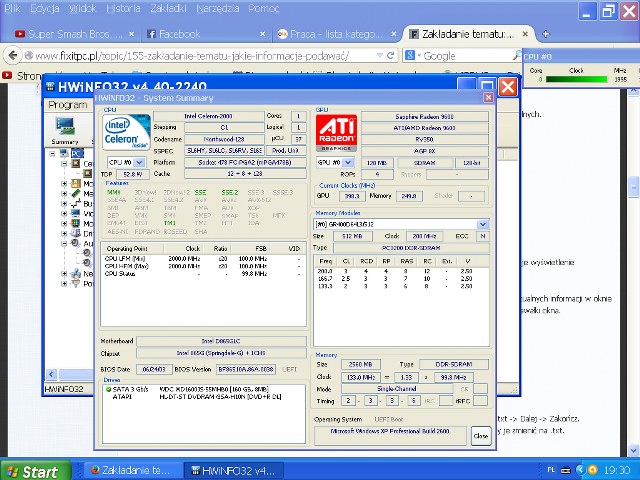Open the memory module selector dropdown
Screen dimensions: 640x480
[483, 224]
